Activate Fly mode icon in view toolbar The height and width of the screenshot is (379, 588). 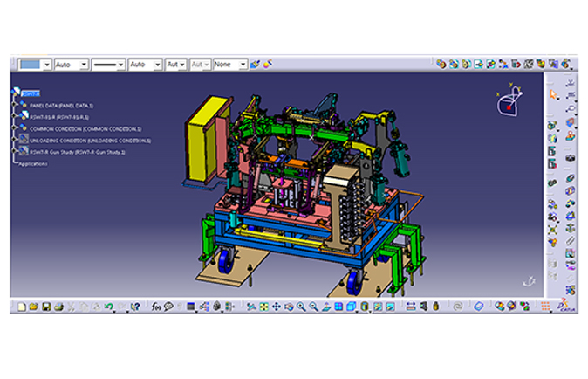coord(251,307)
